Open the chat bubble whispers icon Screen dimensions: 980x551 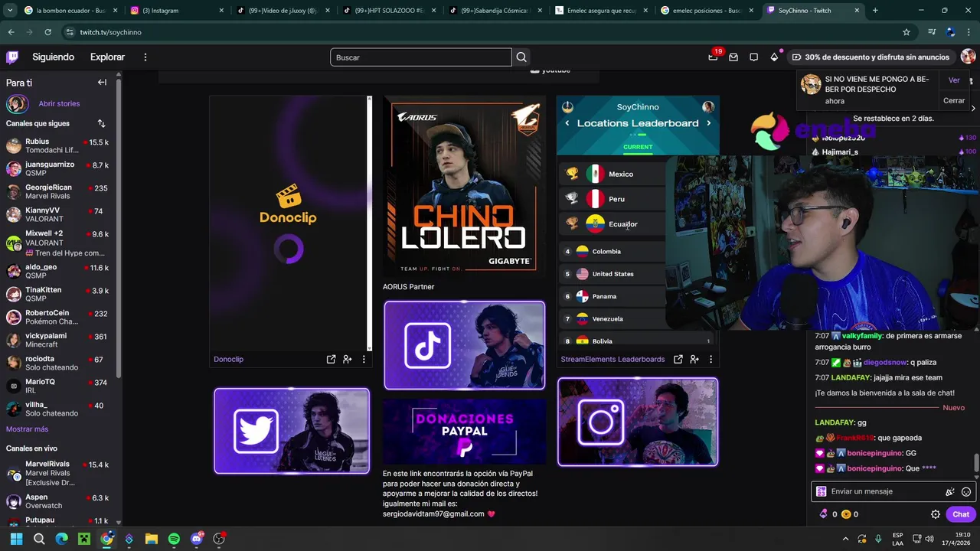pos(753,57)
